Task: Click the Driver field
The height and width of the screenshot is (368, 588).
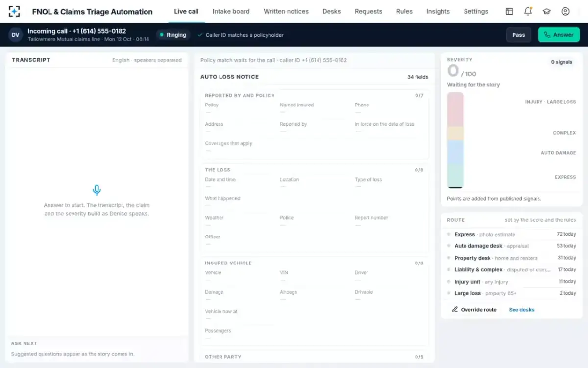Action: [390, 276]
